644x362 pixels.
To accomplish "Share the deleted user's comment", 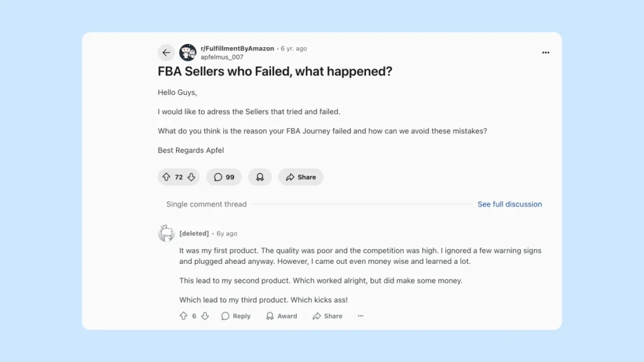I will tap(327, 316).
